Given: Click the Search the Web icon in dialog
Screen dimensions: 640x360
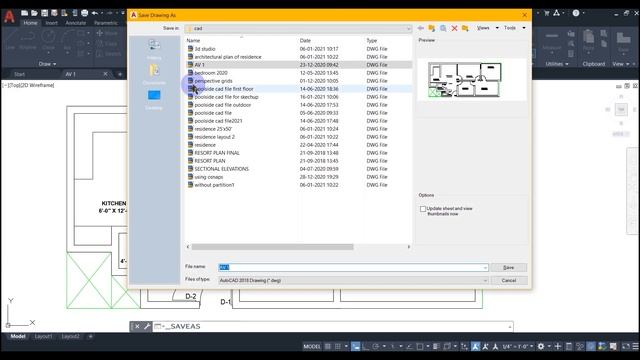Looking at the screenshot, I should pos(443,28).
